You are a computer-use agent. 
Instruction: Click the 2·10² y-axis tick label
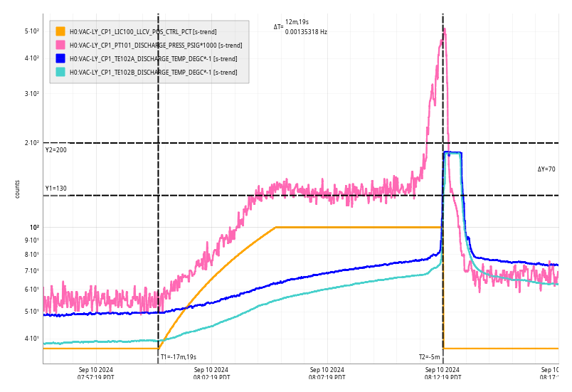32,142
